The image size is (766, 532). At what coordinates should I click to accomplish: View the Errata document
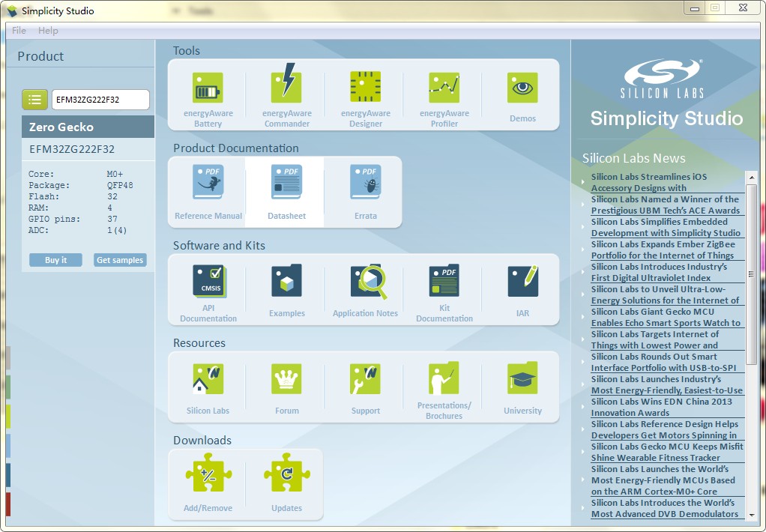(x=366, y=192)
